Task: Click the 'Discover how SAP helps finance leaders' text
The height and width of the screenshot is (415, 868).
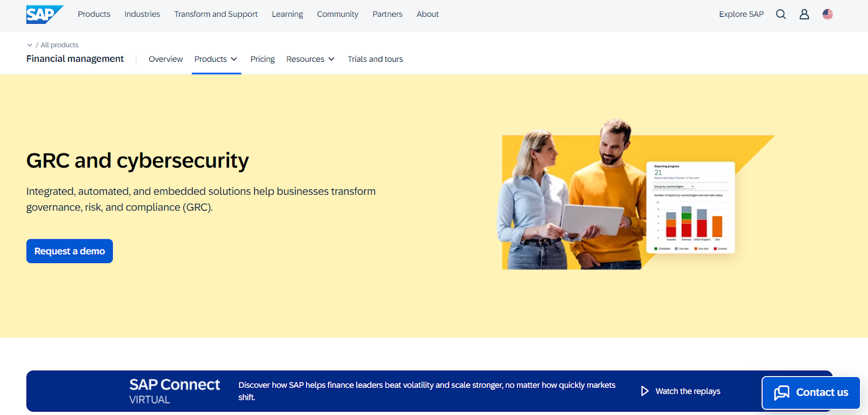Action: click(427, 391)
